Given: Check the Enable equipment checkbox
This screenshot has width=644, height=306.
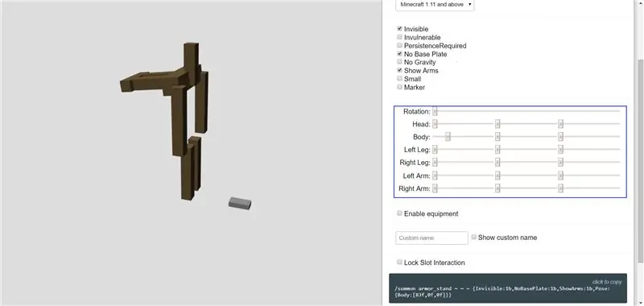Looking at the screenshot, I should (399, 213).
